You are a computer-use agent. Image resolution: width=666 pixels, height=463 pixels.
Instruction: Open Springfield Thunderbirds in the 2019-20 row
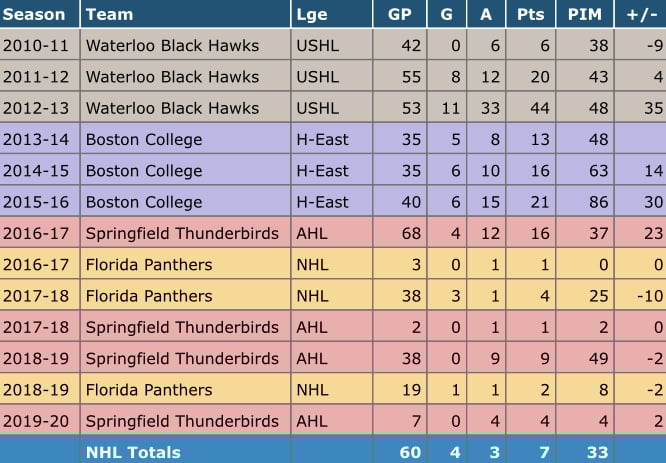(184, 421)
